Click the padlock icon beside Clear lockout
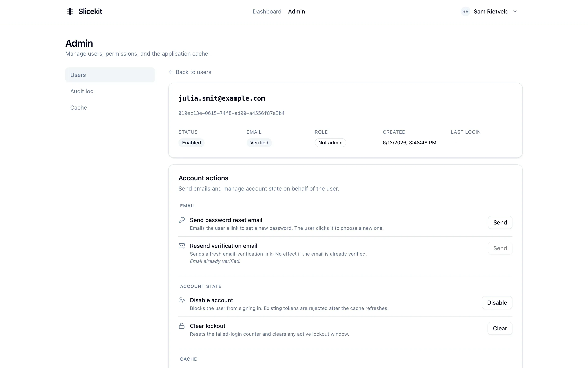Screen dimensions: 588x368 tap(182, 326)
